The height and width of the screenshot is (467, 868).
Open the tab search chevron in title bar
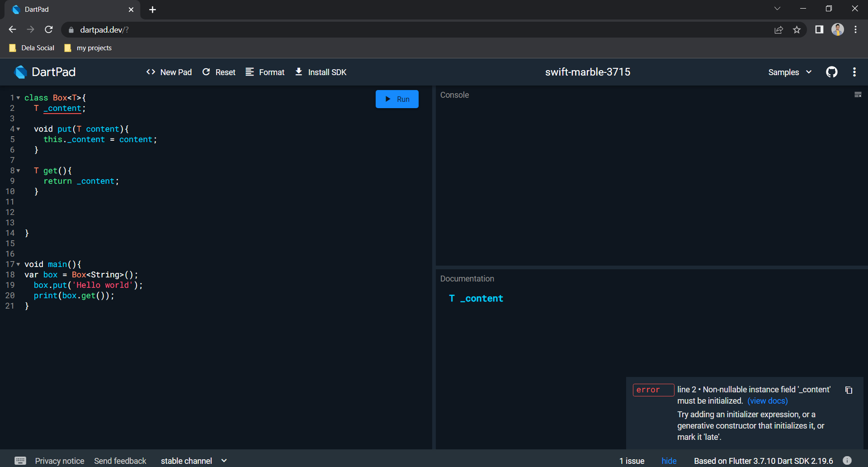tap(777, 9)
